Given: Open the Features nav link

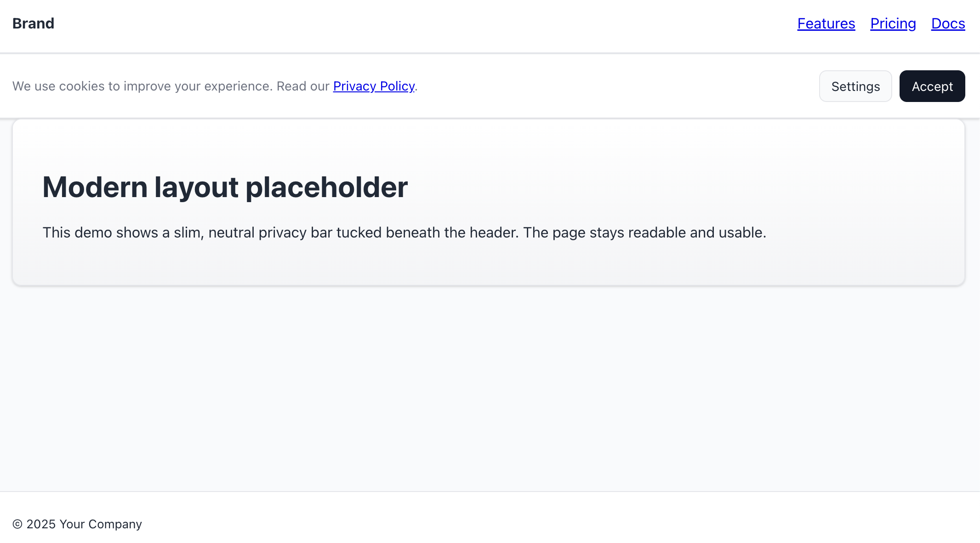Looking at the screenshot, I should click(x=826, y=23).
